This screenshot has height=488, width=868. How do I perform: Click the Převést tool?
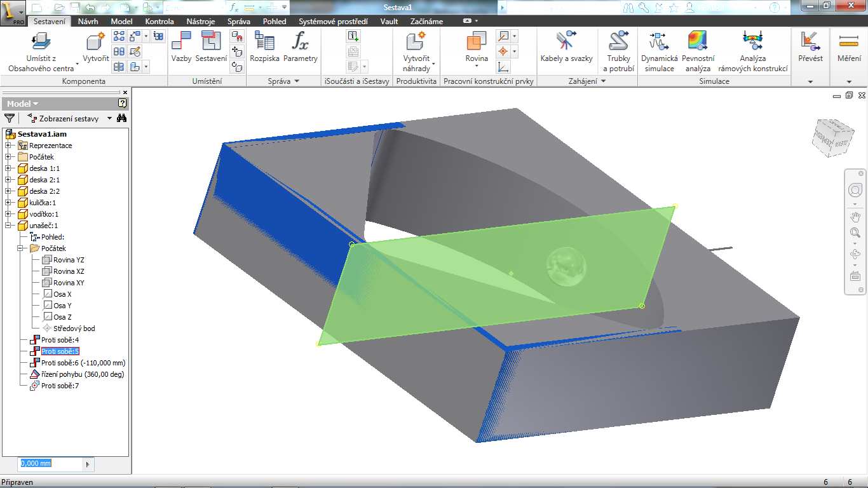[810, 47]
